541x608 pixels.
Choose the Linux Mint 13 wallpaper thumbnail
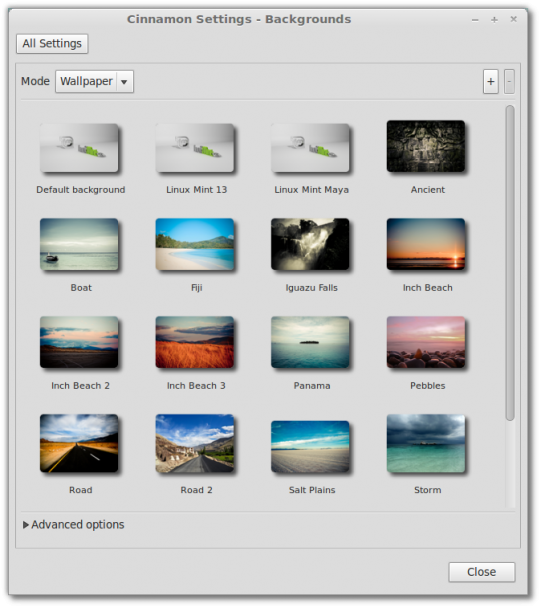[x=195, y=148]
